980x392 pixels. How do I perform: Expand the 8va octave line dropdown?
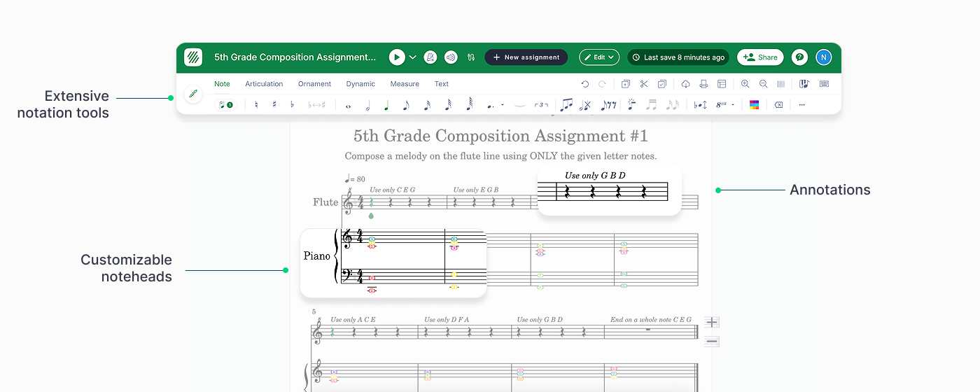point(733,105)
